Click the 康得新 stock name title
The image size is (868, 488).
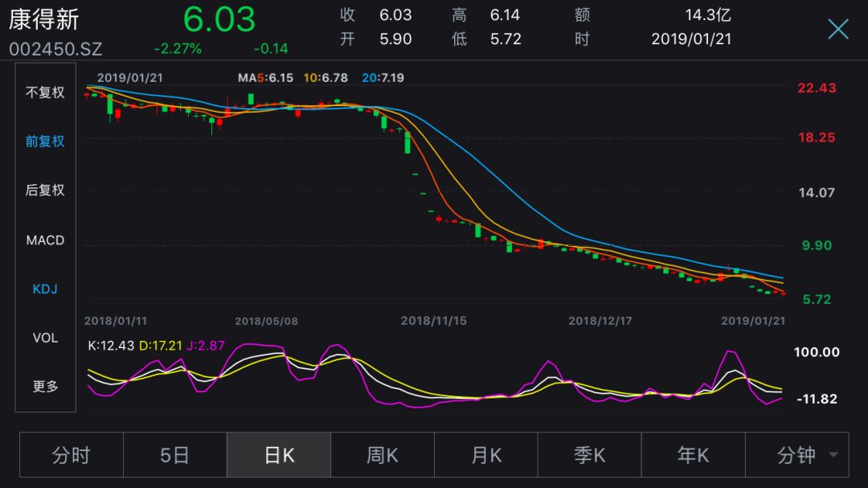[44, 20]
